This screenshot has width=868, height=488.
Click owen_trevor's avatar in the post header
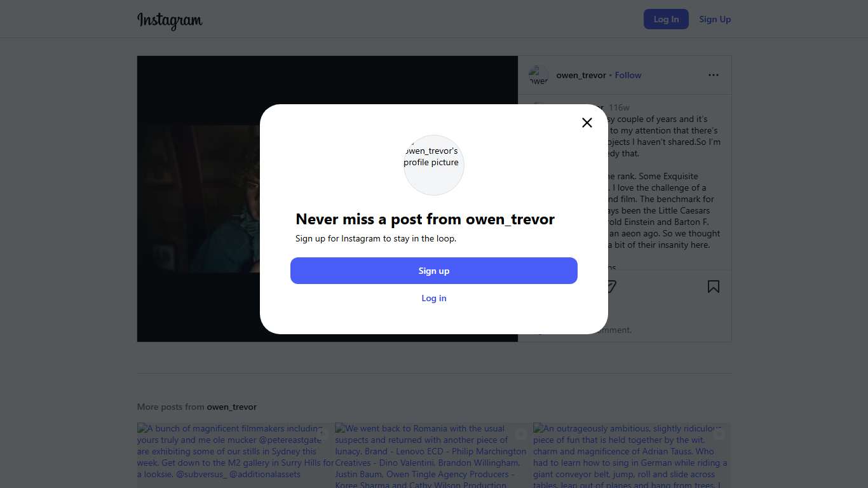click(x=538, y=76)
